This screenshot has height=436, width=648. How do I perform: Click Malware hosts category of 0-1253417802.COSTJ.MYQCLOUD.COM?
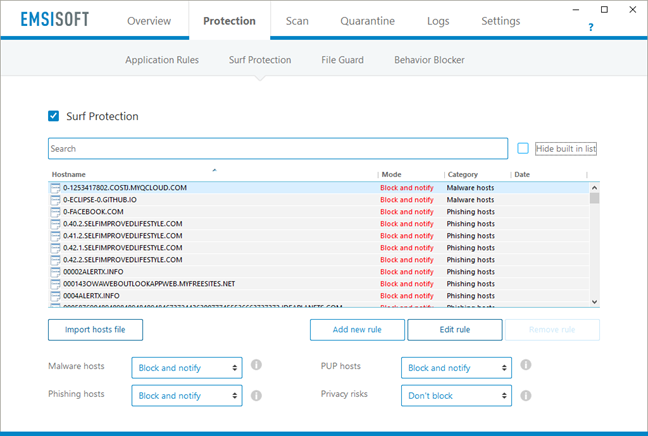coord(470,188)
